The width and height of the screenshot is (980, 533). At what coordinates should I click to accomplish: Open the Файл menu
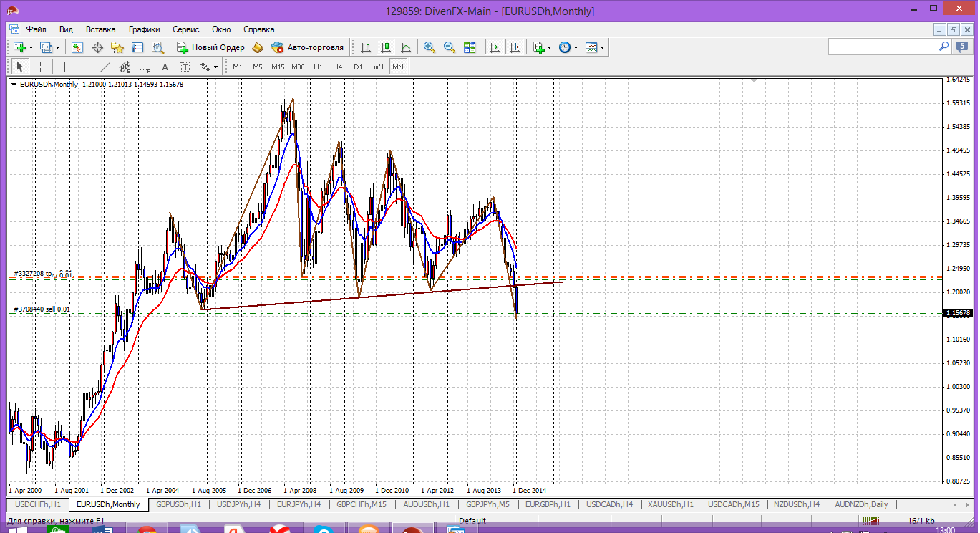37,29
